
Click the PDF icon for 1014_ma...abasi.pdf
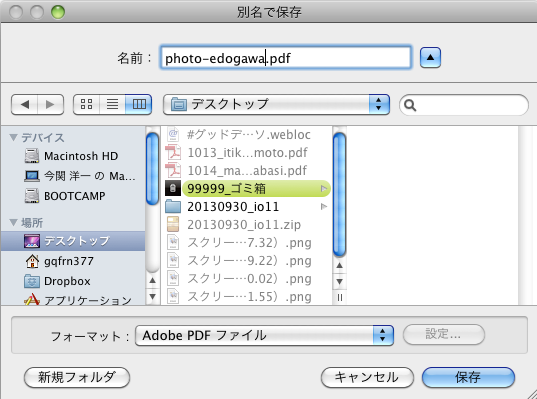[173, 171]
